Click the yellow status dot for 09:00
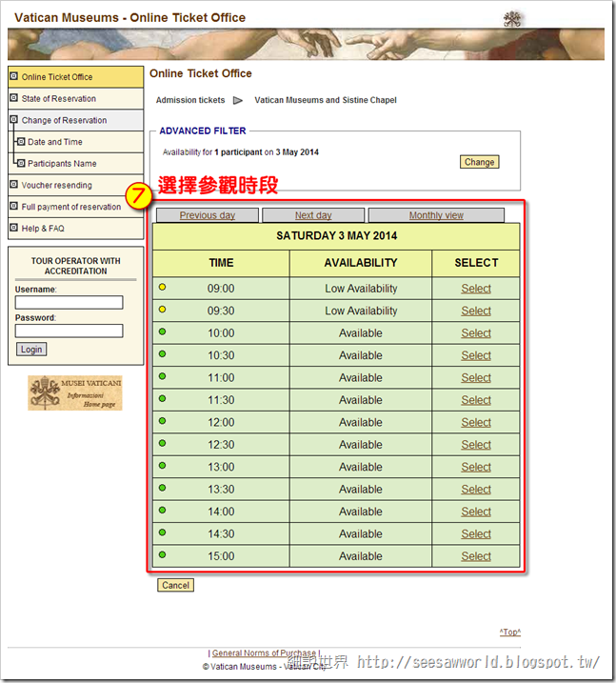Viewport: 616px width, 683px height. click(x=163, y=287)
